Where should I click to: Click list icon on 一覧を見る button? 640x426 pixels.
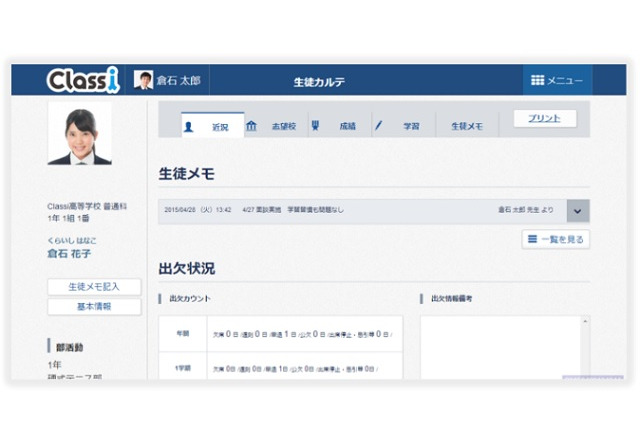pos(532,239)
